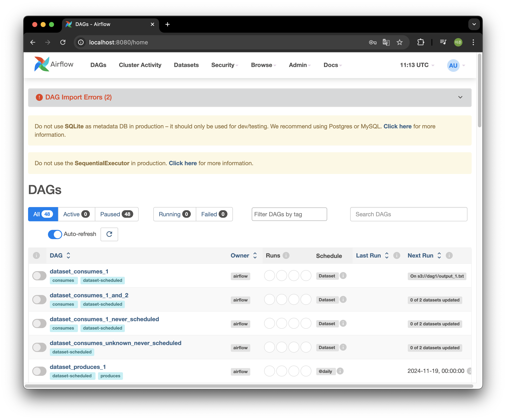
Task: Click info icon next to the @daily schedule
Action: pyautogui.click(x=340, y=371)
